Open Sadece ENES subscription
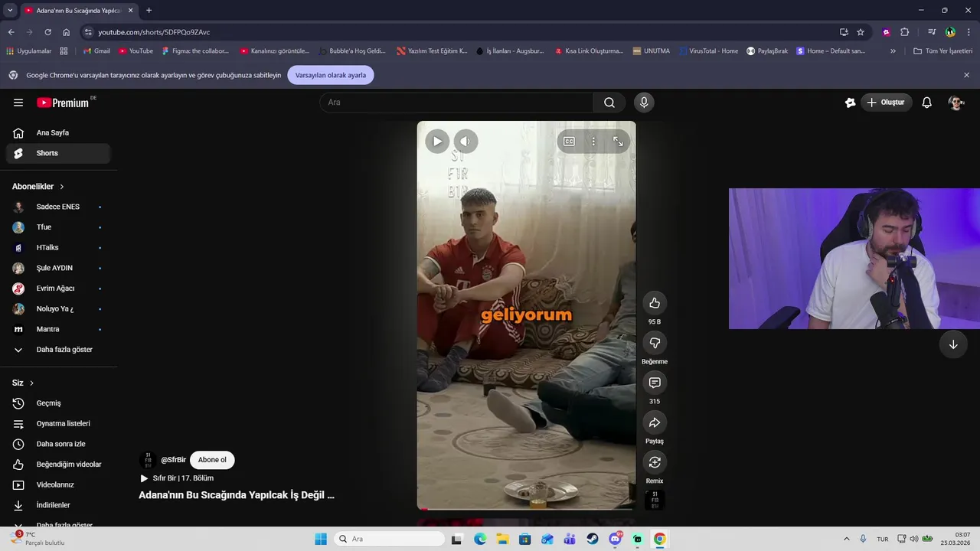 click(x=58, y=207)
